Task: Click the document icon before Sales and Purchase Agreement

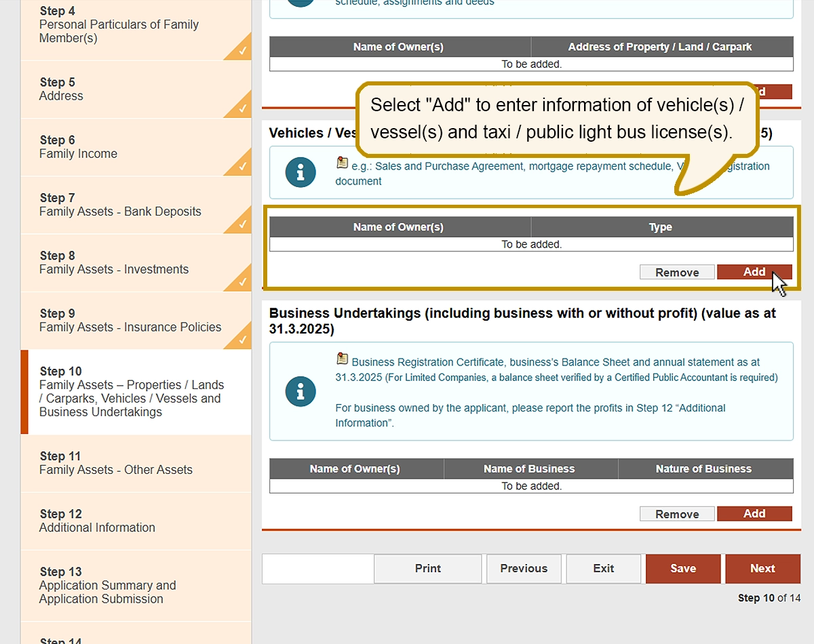Action: pyautogui.click(x=343, y=163)
